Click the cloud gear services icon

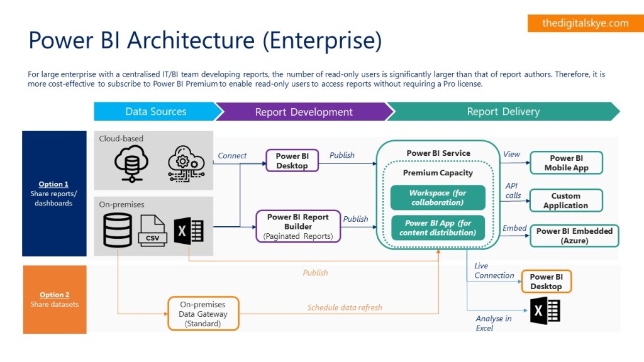click(186, 163)
